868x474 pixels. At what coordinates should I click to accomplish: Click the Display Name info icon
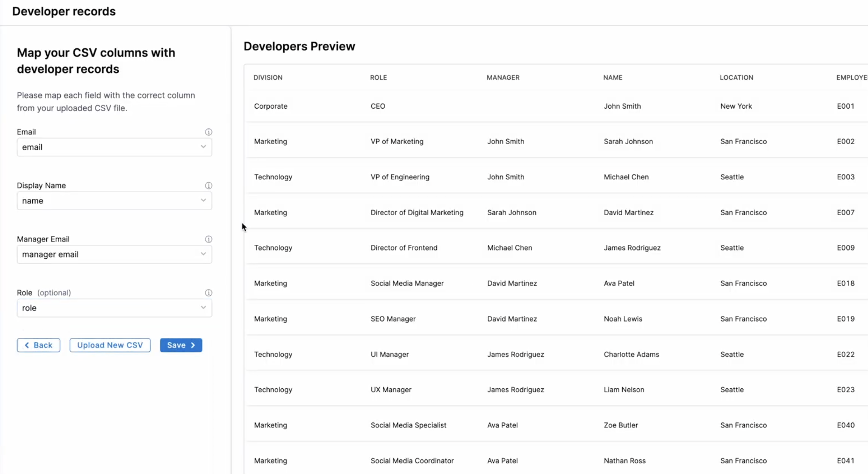click(209, 186)
